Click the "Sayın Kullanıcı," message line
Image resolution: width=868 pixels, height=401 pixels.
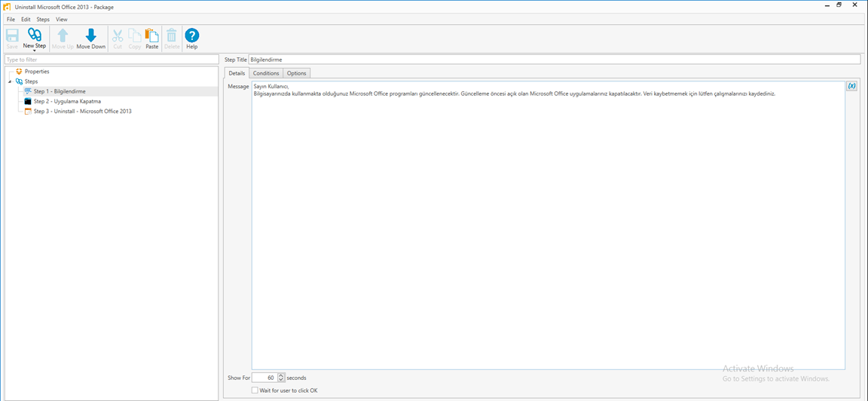tap(271, 87)
